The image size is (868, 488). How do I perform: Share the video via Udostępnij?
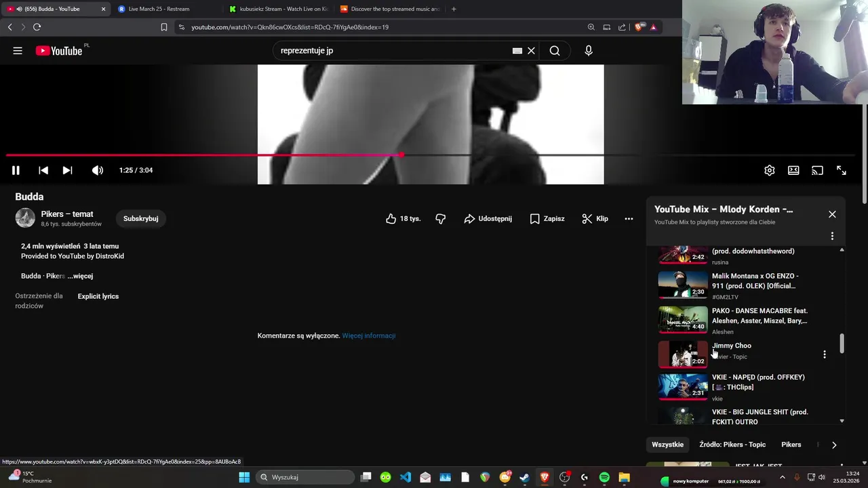pyautogui.click(x=488, y=219)
